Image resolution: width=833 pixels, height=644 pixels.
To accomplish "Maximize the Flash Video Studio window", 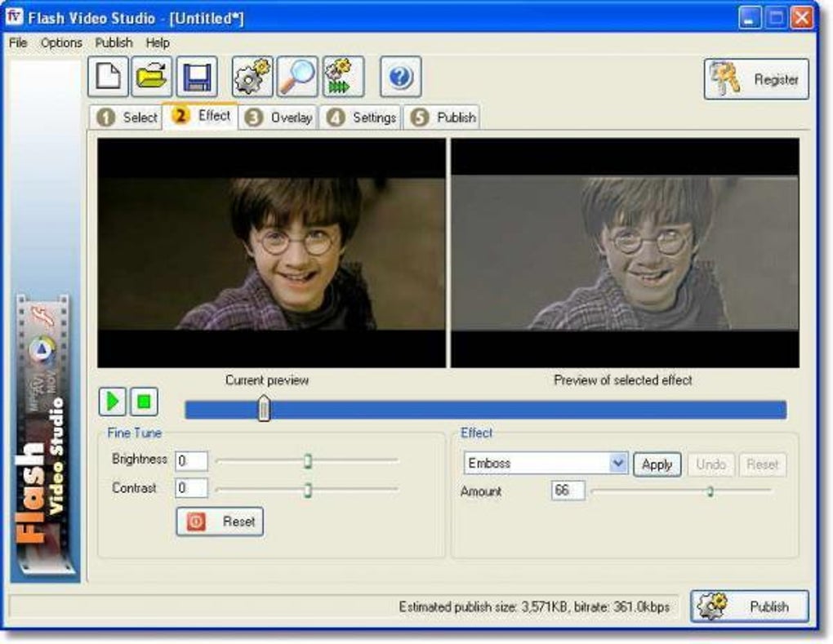I will point(776,18).
